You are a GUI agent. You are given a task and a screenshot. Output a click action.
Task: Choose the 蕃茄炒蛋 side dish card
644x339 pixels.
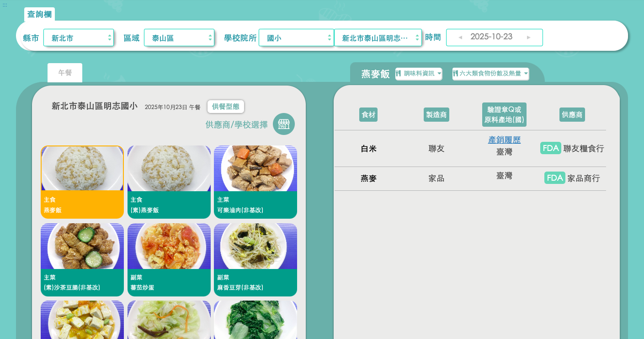coord(169,259)
